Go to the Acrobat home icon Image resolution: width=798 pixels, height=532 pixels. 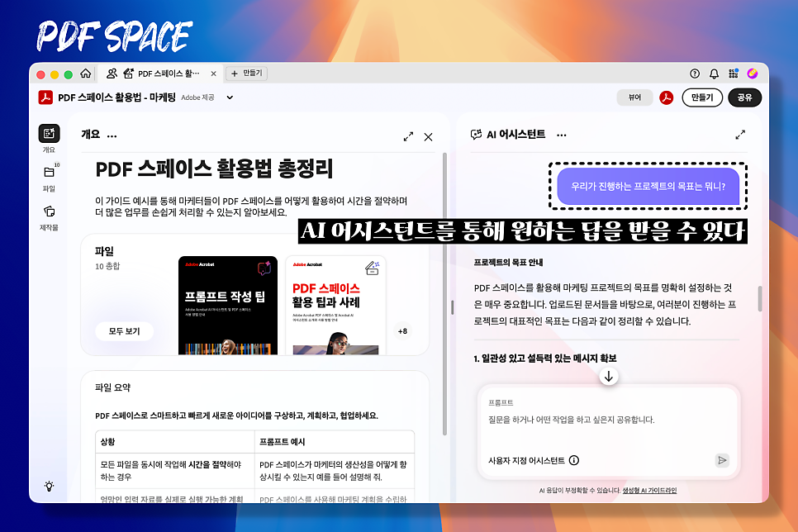(86, 74)
